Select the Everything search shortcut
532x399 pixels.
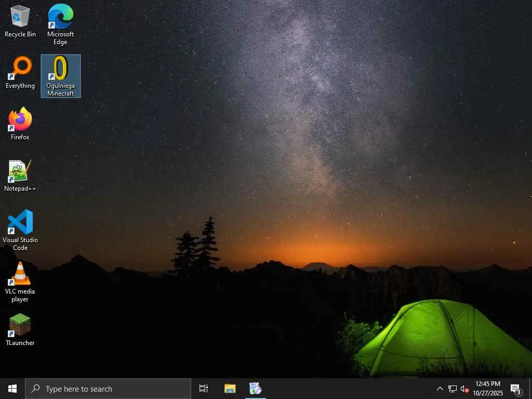point(20,73)
